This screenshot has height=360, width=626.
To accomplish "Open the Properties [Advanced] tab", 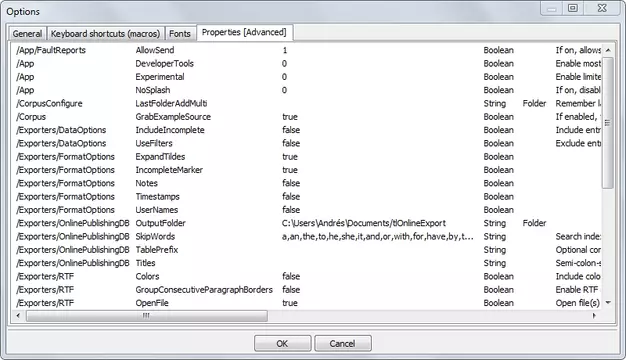I will pyautogui.click(x=244, y=32).
